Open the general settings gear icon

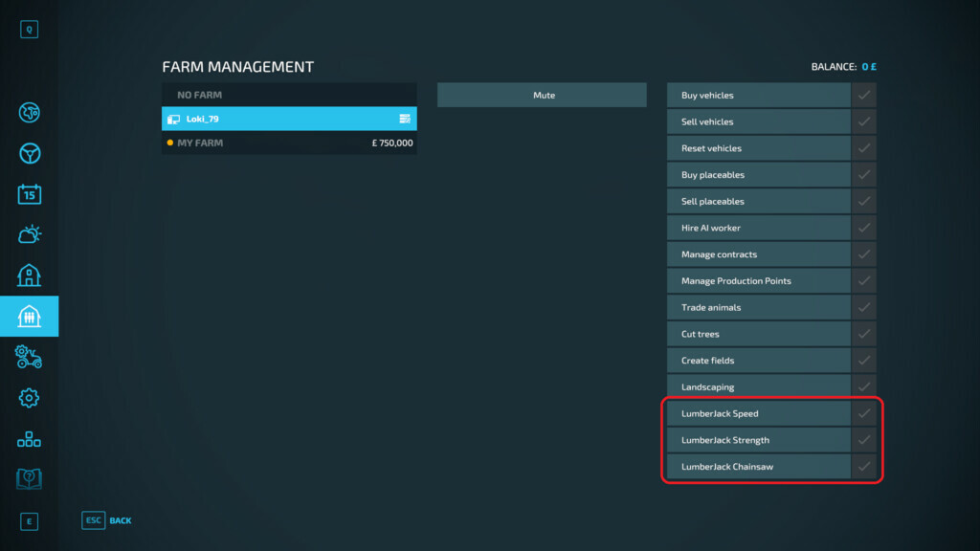click(x=29, y=398)
